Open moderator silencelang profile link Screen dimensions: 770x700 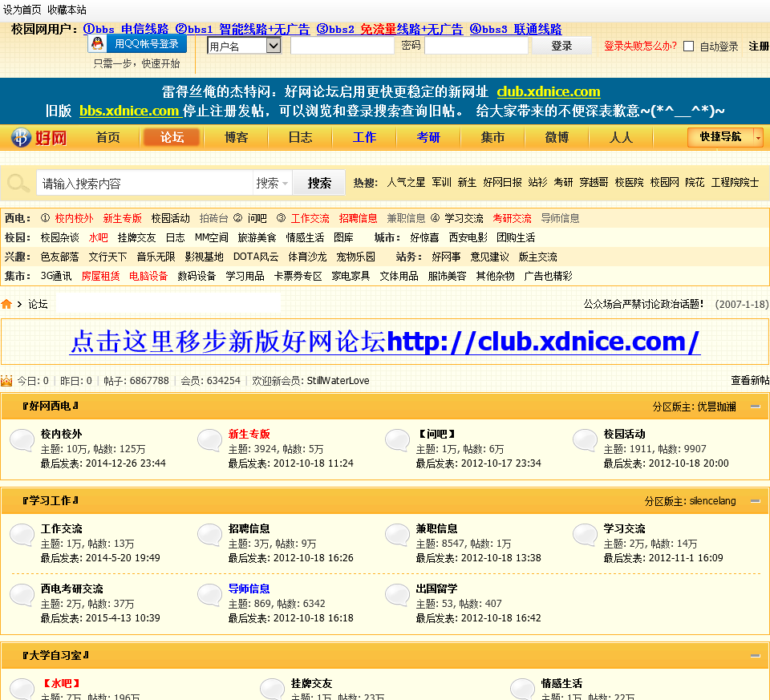point(712,501)
